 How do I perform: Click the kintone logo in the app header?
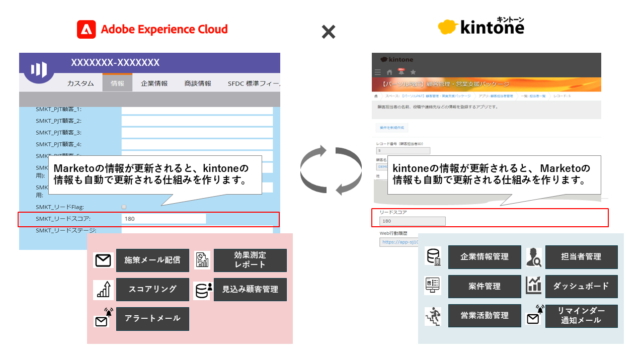coord(397,60)
